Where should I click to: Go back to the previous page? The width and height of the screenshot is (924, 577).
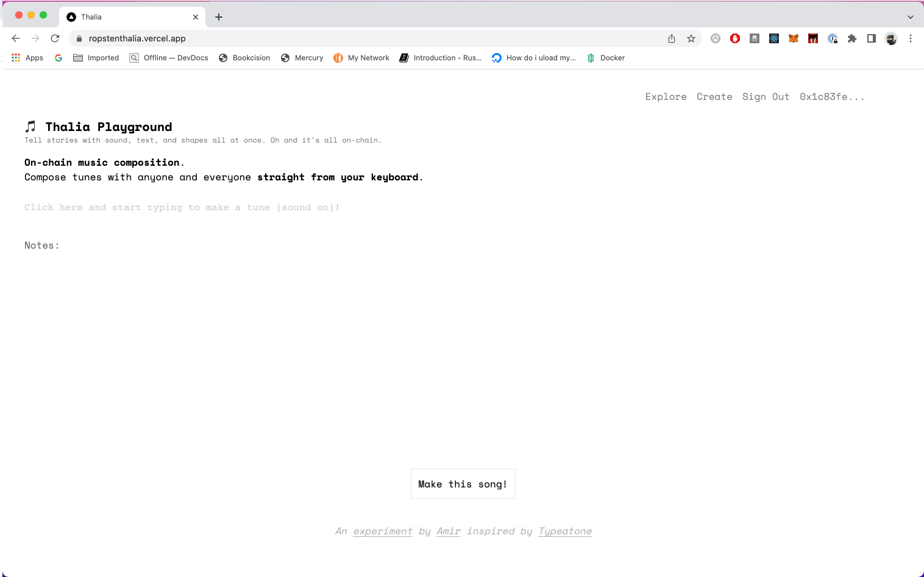pos(16,38)
